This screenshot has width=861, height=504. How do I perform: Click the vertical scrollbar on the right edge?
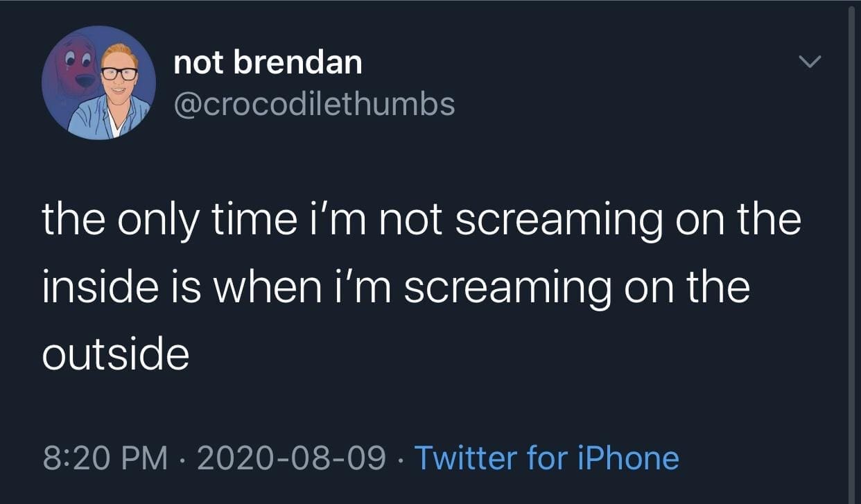click(x=851, y=250)
